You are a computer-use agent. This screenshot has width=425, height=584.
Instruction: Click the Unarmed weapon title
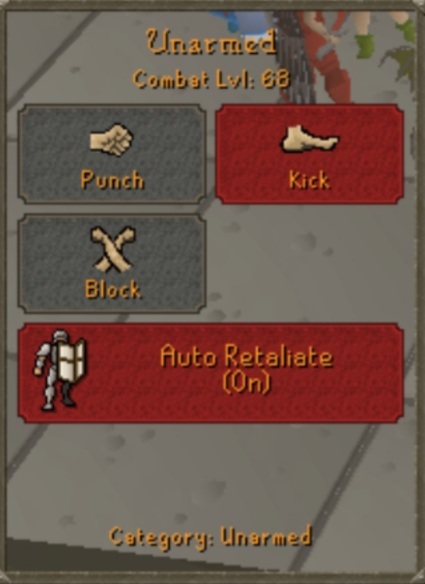click(x=211, y=42)
